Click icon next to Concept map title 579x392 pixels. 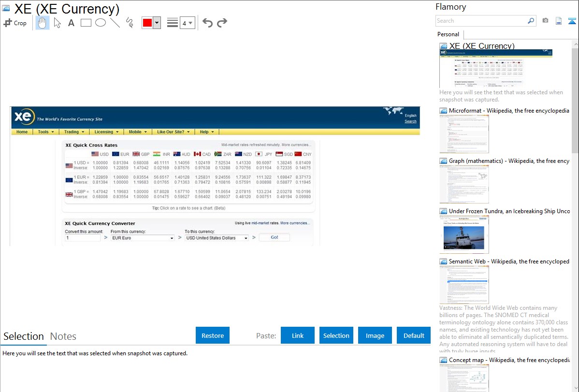(x=443, y=360)
